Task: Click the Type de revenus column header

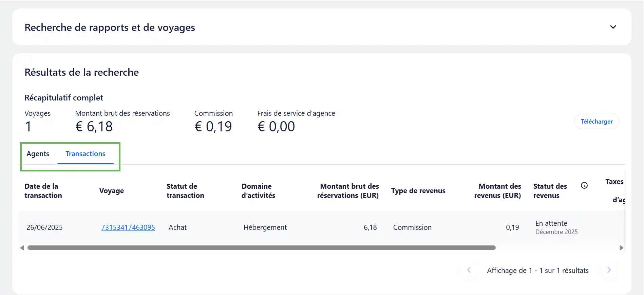Action: [418, 191]
